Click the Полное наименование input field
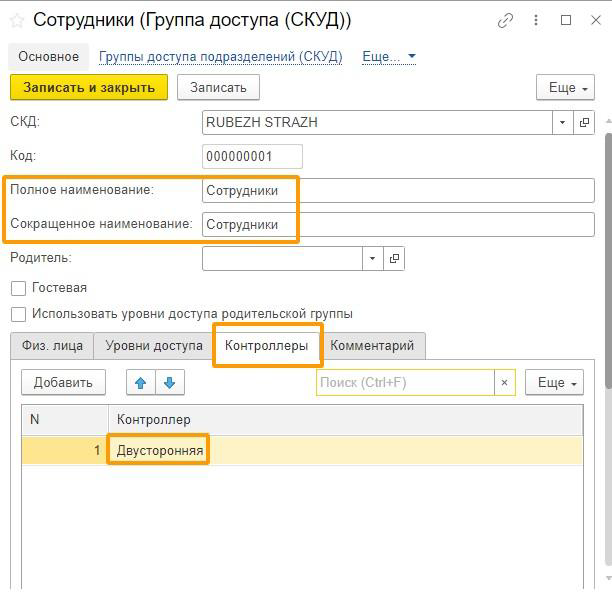 (396, 190)
